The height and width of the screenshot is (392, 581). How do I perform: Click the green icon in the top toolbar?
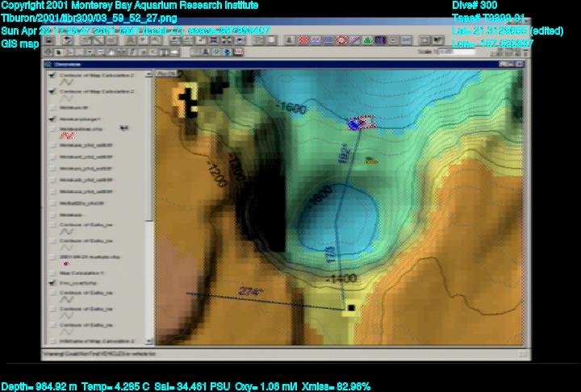368,40
